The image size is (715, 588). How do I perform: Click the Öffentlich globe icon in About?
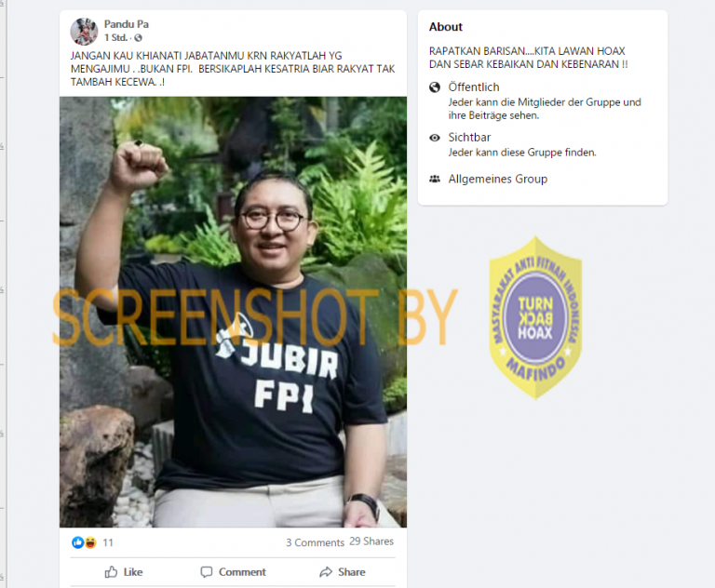click(x=435, y=87)
